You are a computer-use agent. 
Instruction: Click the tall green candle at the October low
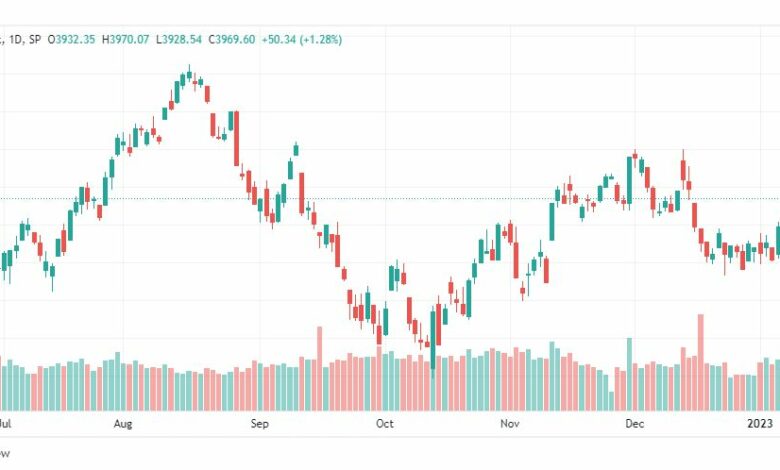(x=433, y=339)
